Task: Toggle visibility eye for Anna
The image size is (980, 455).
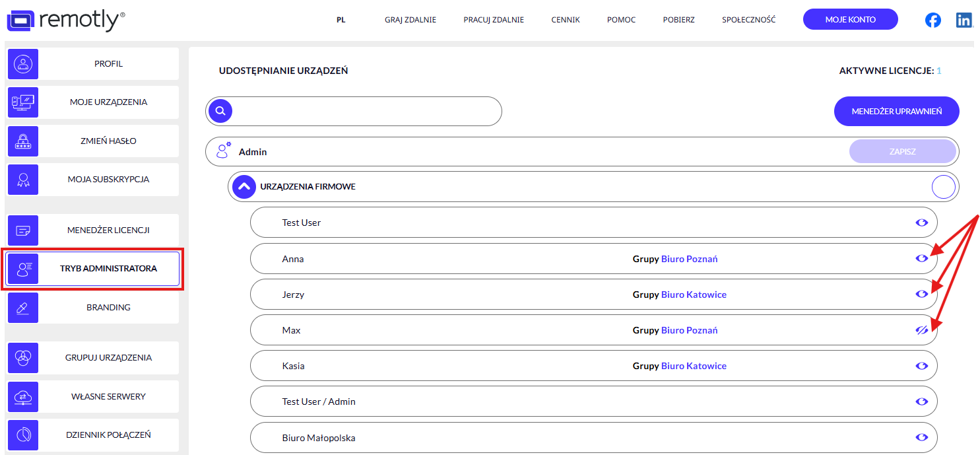Action: [x=921, y=258]
